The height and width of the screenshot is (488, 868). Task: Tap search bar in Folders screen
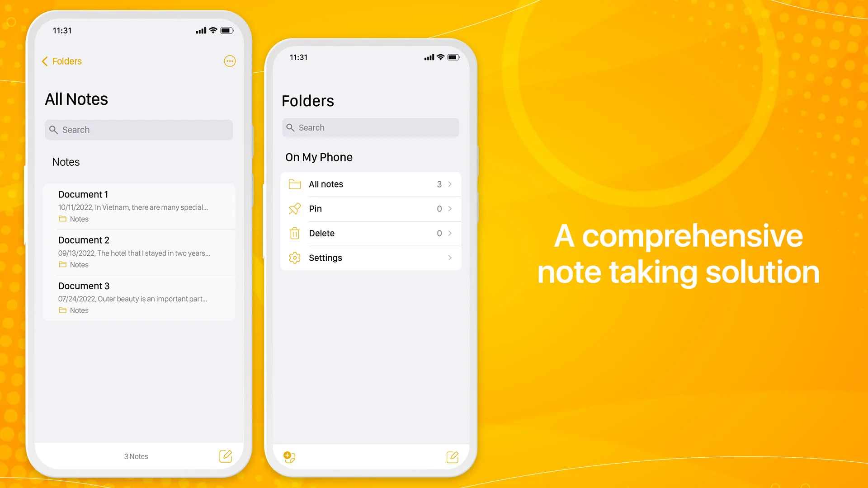pyautogui.click(x=370, y=127)
